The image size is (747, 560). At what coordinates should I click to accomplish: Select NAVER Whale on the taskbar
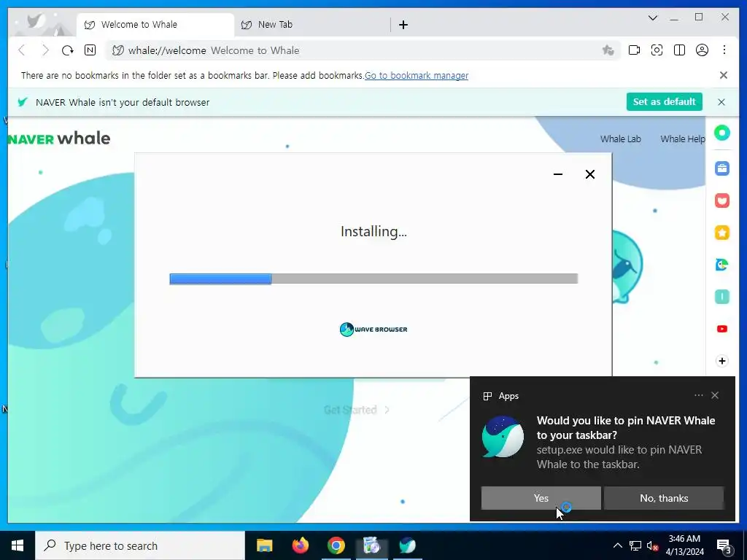(407, 545)
